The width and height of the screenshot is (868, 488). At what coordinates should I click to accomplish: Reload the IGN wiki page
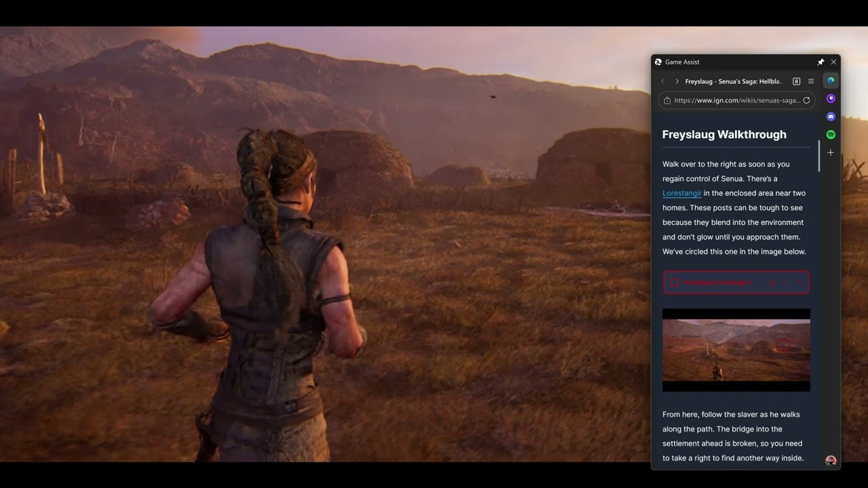click(806, 100)
